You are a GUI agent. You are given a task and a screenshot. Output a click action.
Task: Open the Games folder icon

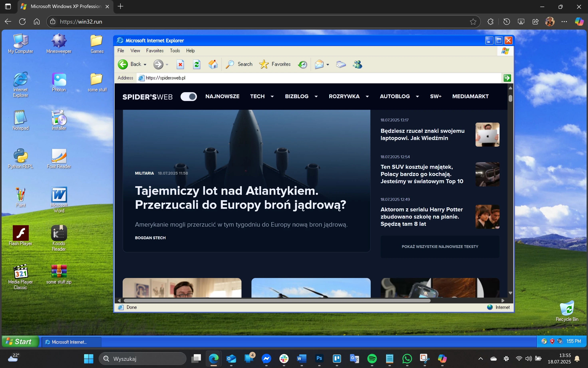[x=97, y=44]
